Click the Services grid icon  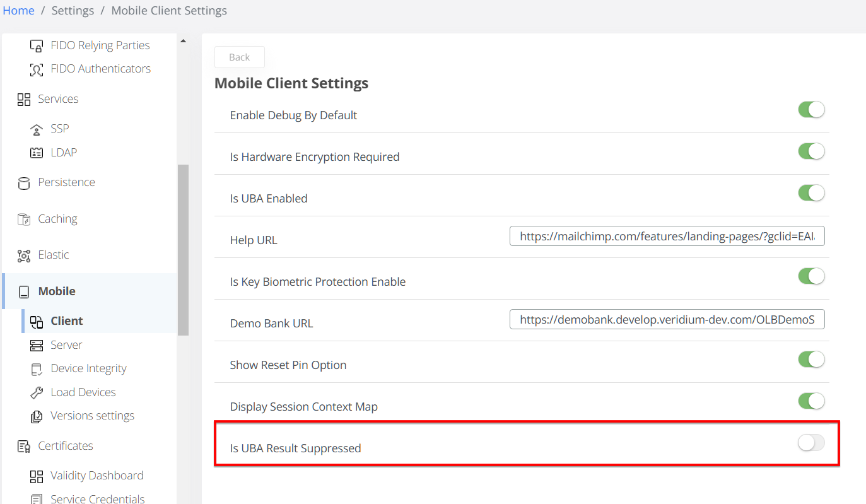pos(24,100)
